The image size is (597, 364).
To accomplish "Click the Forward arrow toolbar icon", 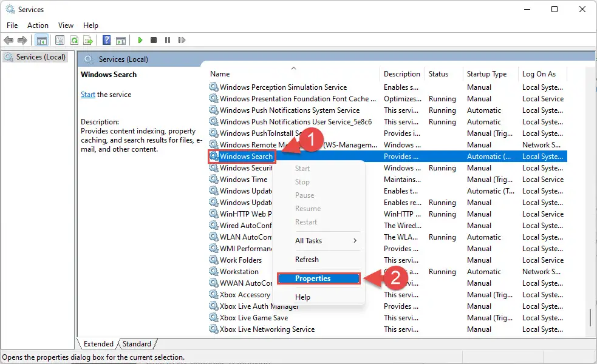I will 22,40.
